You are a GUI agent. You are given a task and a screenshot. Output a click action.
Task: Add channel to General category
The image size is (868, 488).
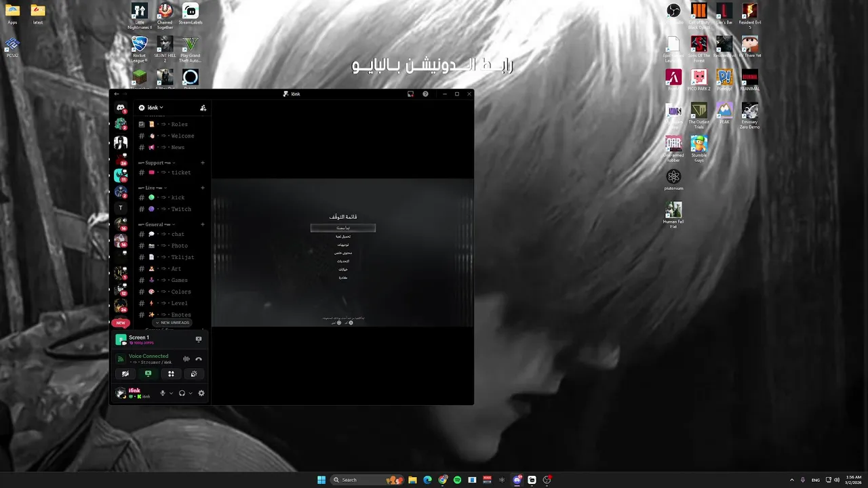click(x=203, y=224)
